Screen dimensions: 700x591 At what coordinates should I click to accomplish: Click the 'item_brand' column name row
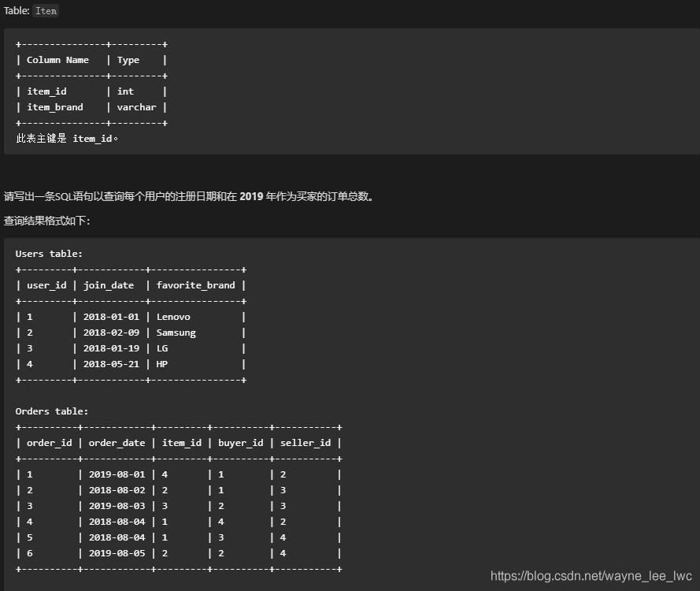point(55,107)
